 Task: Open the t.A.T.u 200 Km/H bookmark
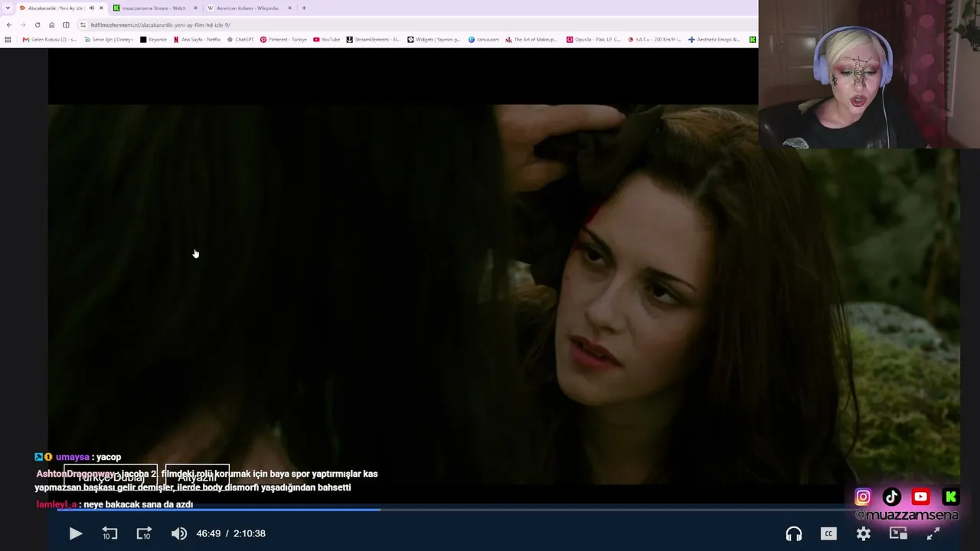[654, 39]
